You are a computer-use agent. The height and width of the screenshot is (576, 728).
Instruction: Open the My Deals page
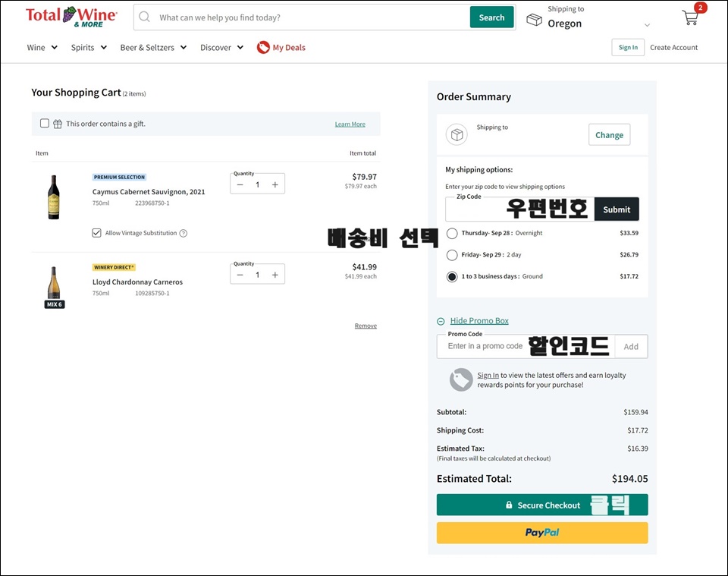(289, 47)
